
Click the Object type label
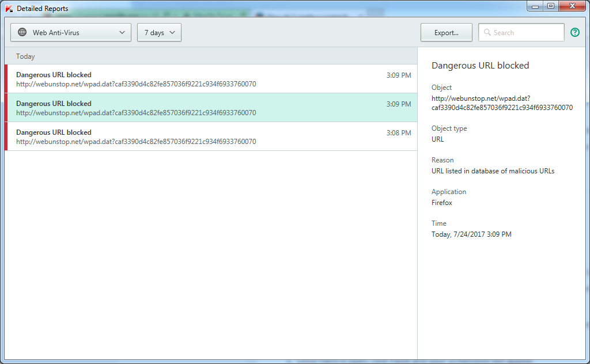449,128
